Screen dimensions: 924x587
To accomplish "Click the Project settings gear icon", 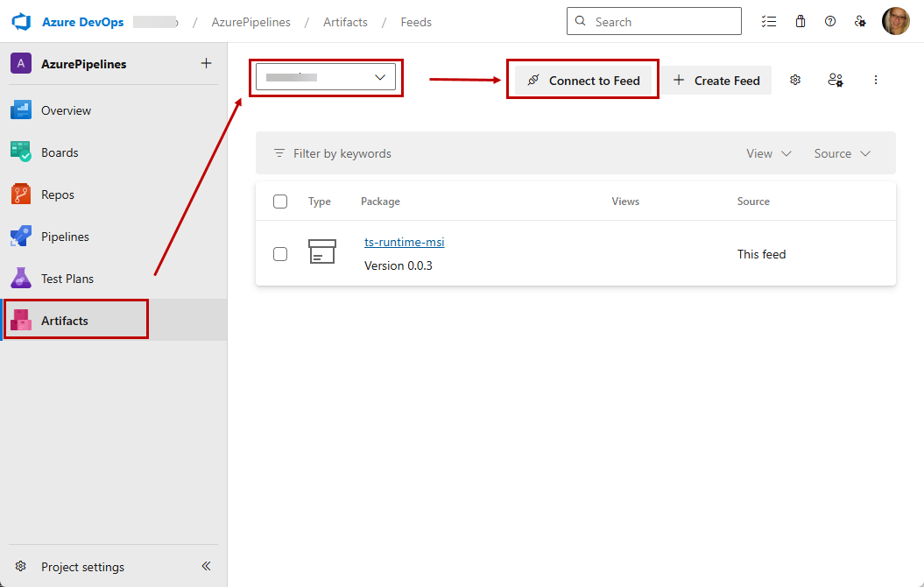I will tap(21, 566).
